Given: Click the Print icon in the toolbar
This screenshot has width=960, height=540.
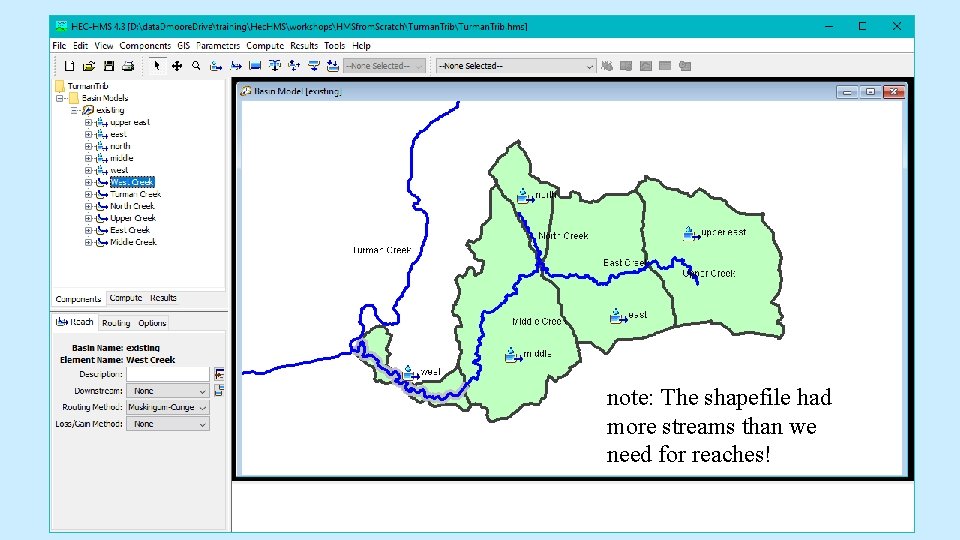Looking at the screenshot, I should pos(128,66).
